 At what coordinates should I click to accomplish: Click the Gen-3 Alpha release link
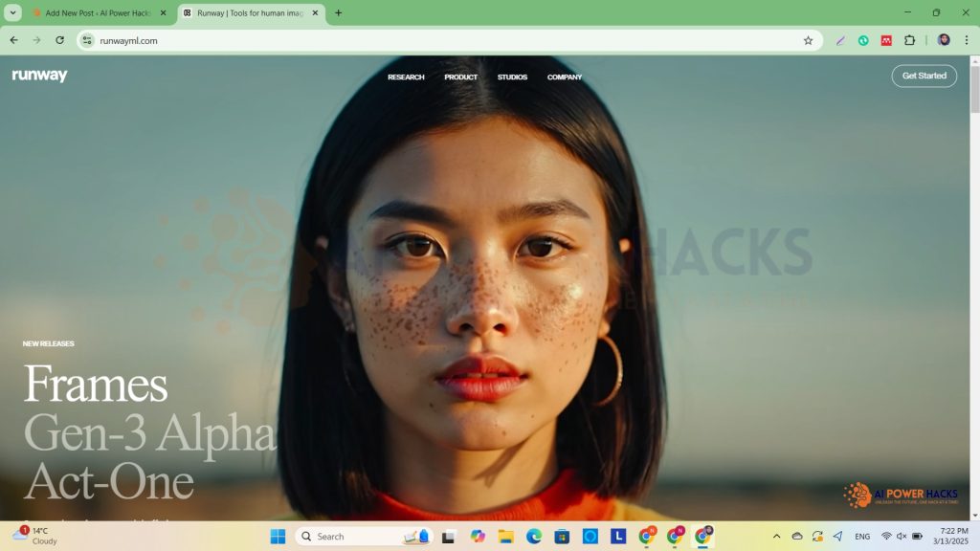pyautogui.click(x=149, y=433)
